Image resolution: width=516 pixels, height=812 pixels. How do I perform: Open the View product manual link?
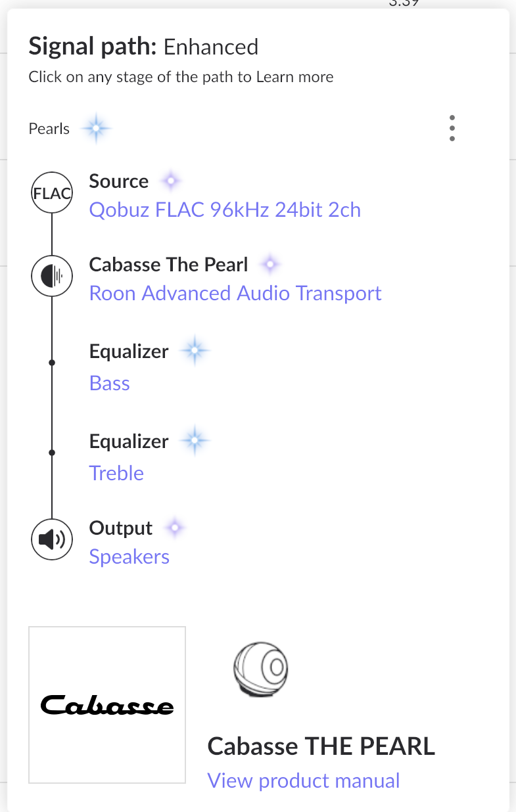[304, 780]
